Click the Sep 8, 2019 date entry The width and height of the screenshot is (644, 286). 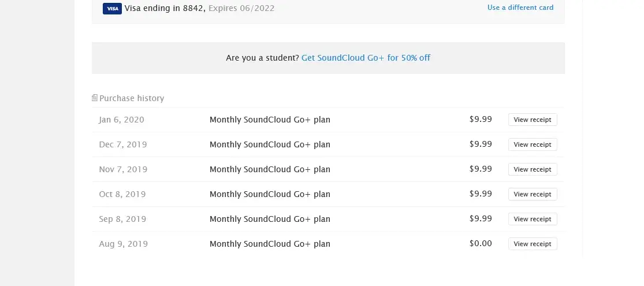(x=122, y=219)
